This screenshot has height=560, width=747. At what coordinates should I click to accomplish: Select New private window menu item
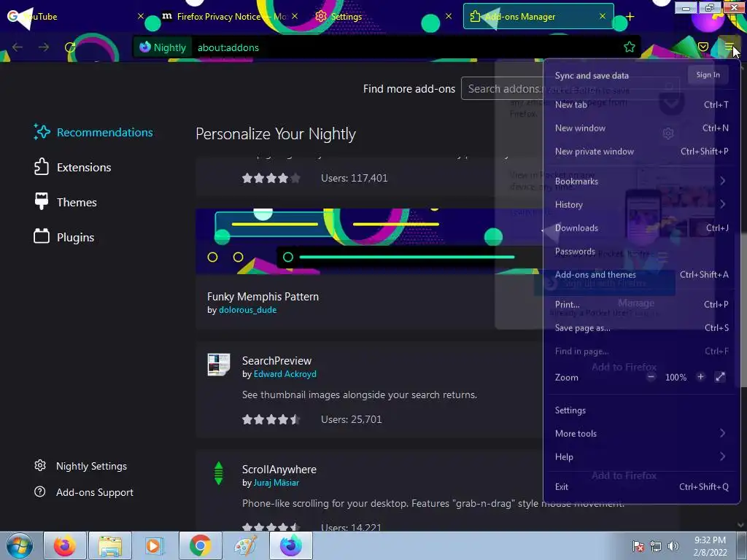coord(641,152)
